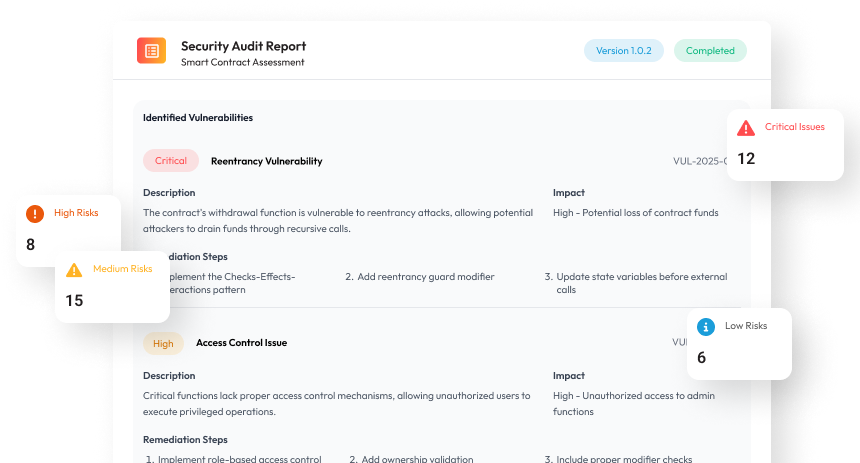This screenshot has height=463, width=860.
Task: Click 'High - Unauthorized access to admin functions'
Action: point(633,404)
